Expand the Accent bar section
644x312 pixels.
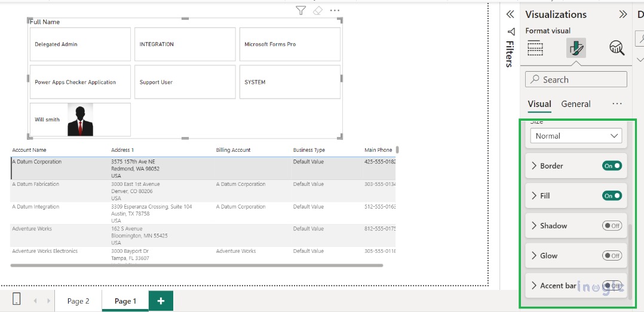pos(534,286)
